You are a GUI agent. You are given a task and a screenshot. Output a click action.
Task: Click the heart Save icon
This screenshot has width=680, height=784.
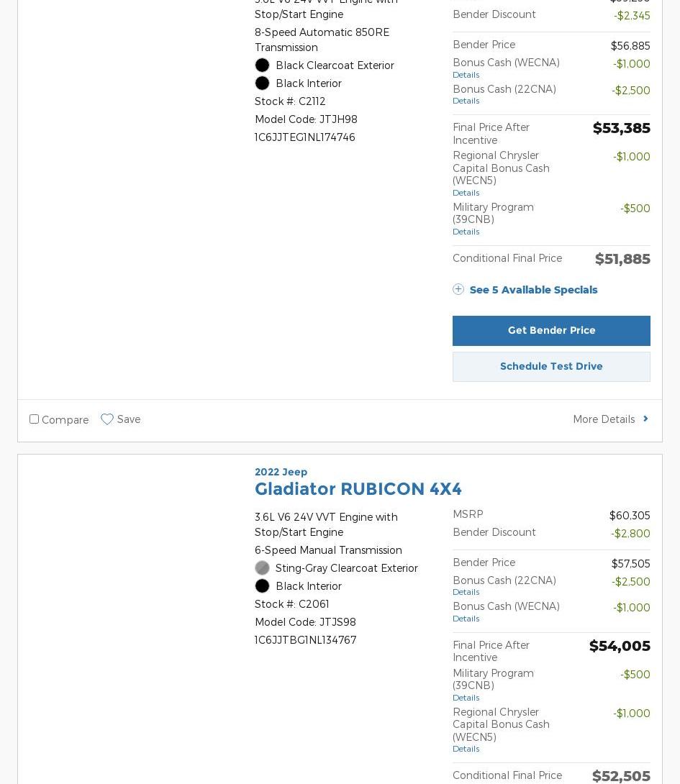point(107,419)
